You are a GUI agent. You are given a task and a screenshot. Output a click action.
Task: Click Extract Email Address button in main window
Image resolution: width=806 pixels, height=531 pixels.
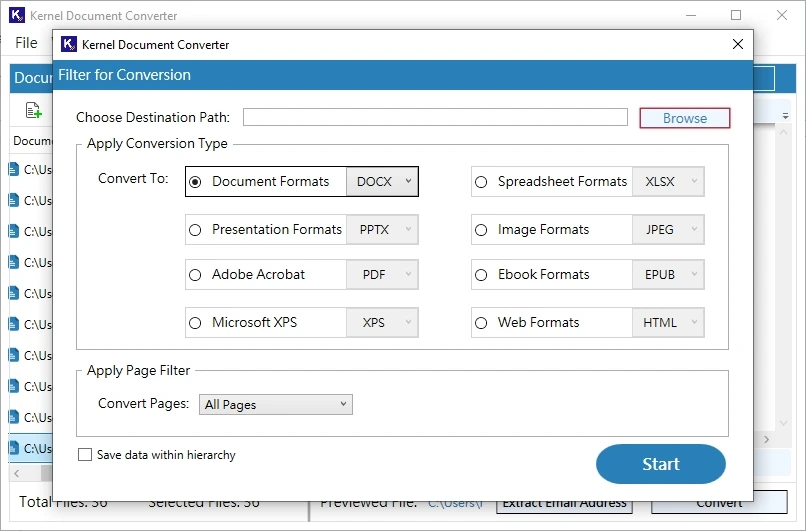(x=564, y=506)
